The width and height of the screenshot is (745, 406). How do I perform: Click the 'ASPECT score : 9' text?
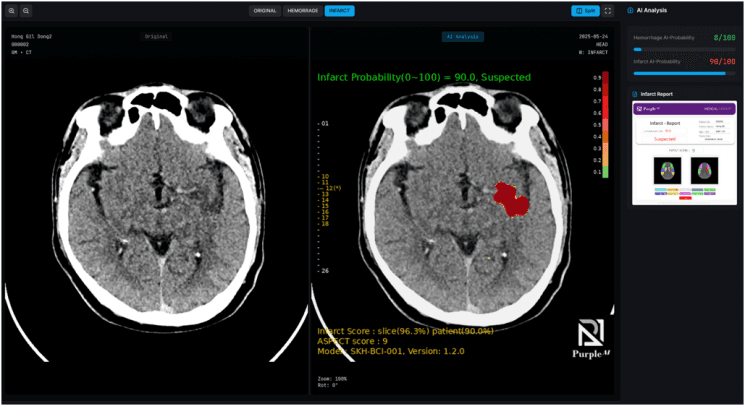352,341
